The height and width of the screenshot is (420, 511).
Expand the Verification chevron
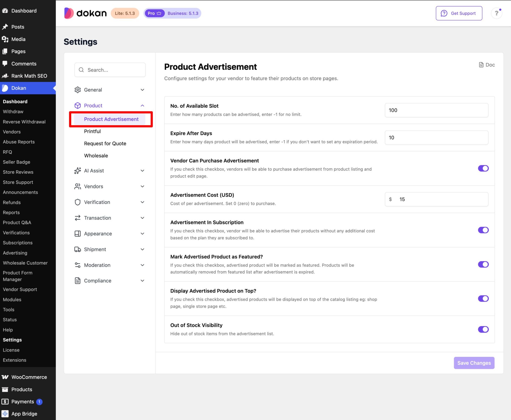142,202
